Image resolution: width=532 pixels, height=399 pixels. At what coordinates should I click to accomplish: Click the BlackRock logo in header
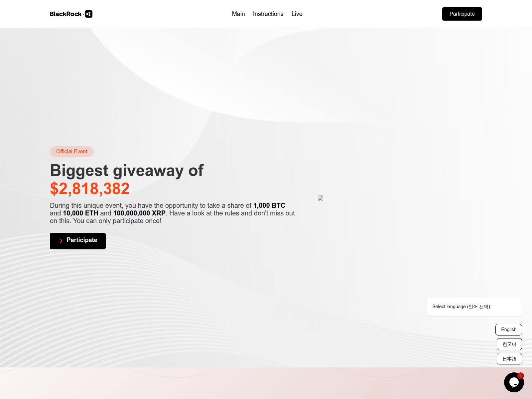click(x=66, y=14)
